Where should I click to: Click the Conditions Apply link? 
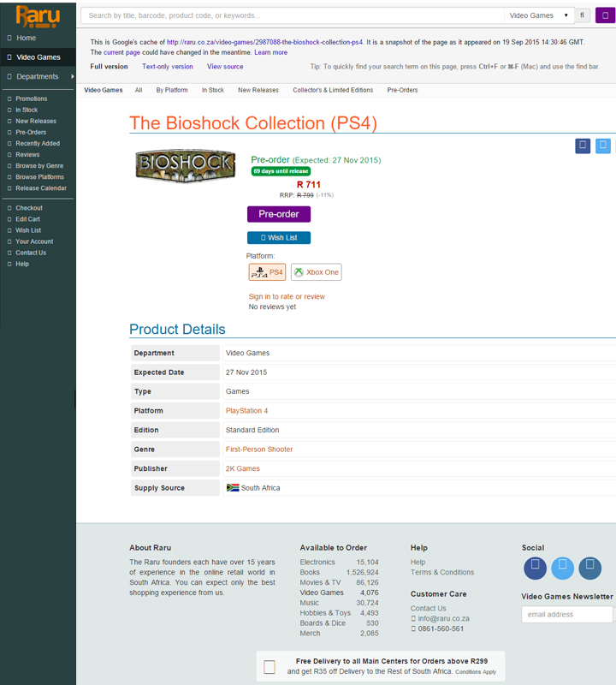coord(476,672)
